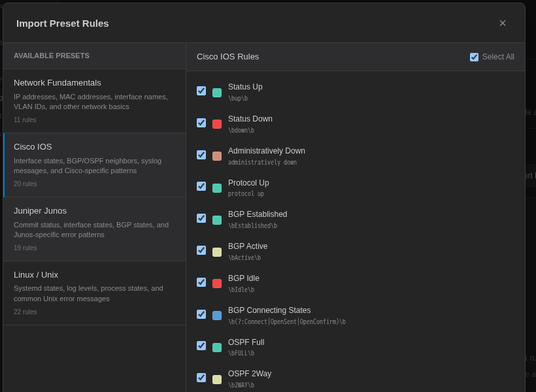This screenshot has width=536, height=392.
Task: Click the Connect|OpenSent|OpenConfirm pattern text
Action: click(x=287, y=322)
